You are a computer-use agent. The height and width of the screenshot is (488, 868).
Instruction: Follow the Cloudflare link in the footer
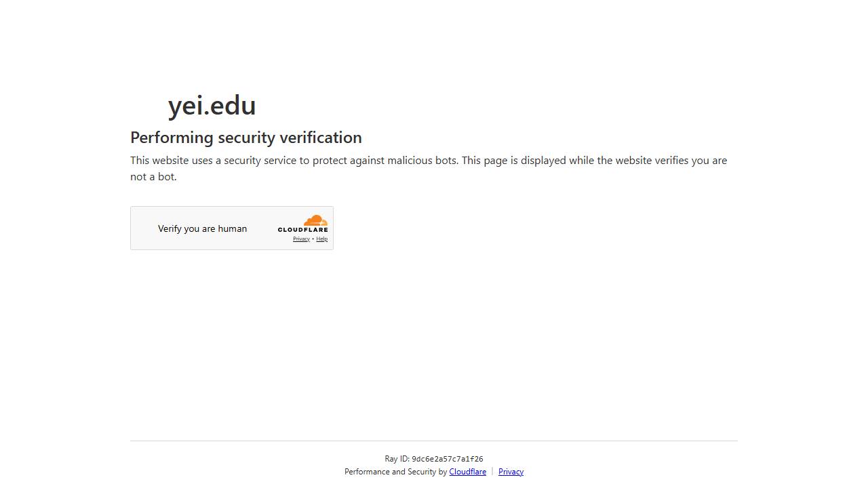pos(467,472)
